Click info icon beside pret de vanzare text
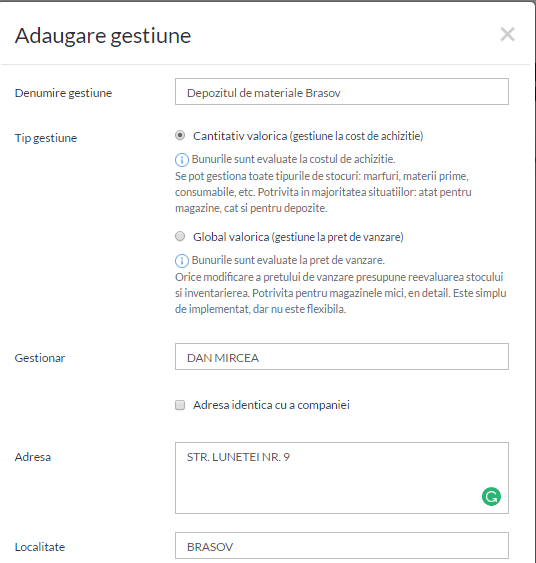This screenshot has height=563, width=536. click(182, 260)
